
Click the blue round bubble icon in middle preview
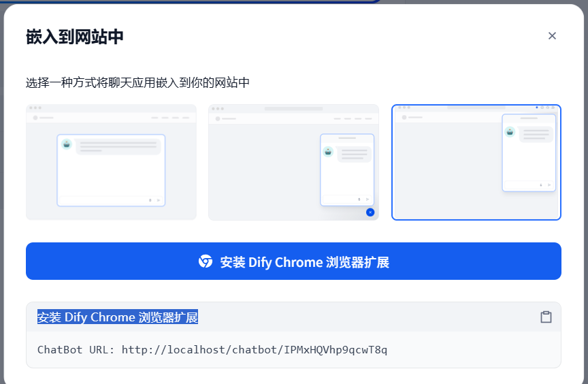370,212
